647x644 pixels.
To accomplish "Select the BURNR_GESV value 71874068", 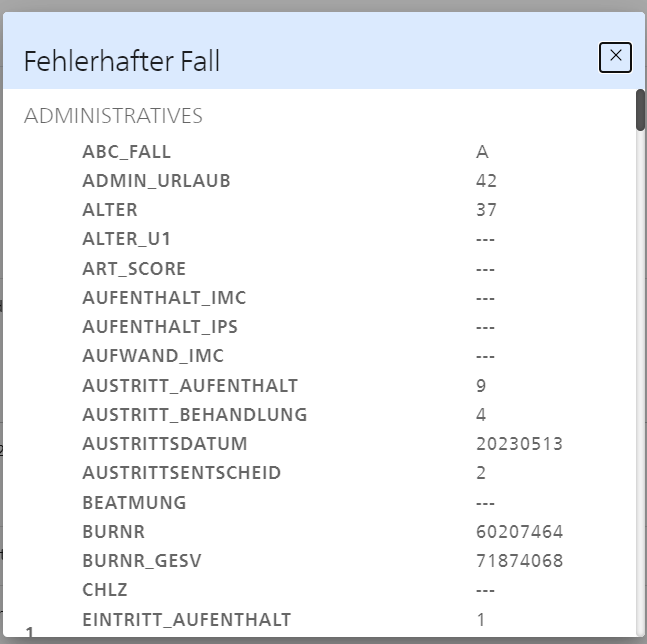I will click(519, 561).
